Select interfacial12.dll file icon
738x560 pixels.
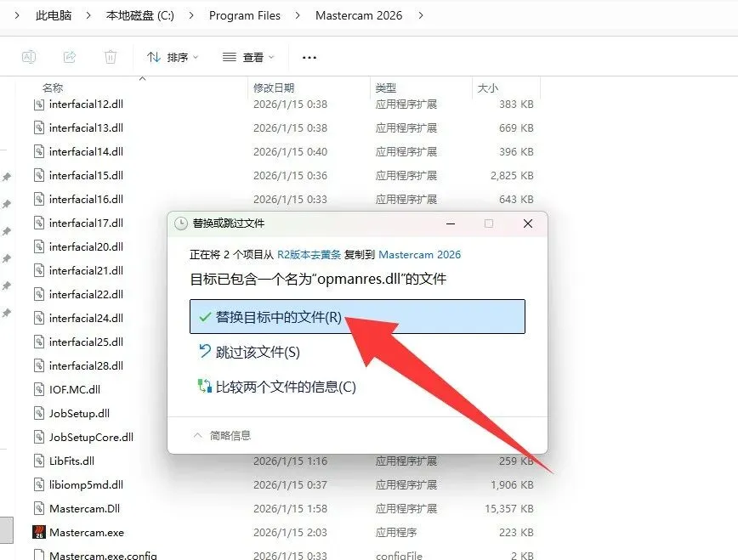(39, 104)
